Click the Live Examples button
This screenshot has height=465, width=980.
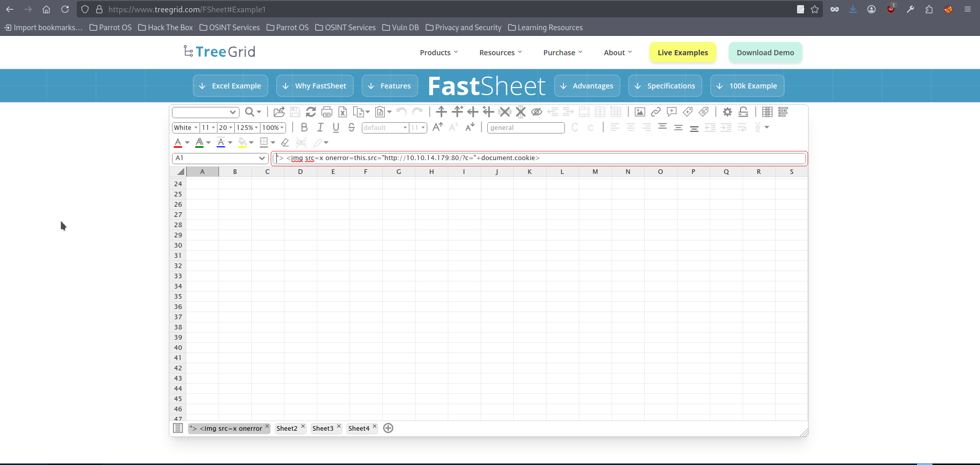point(683,52)
